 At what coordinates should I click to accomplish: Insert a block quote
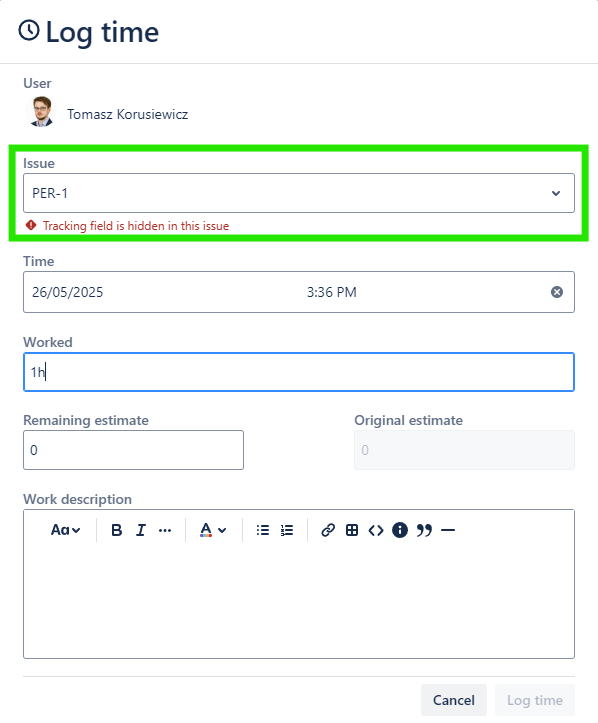point(424,530)
